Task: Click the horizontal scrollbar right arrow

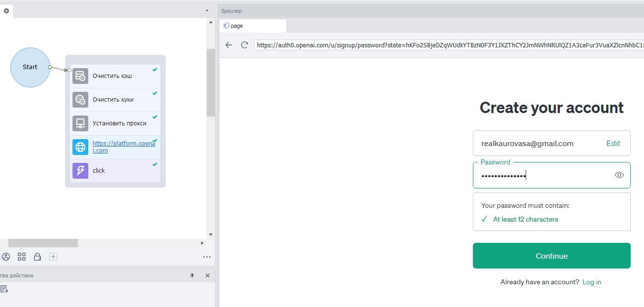Action: [x=202, y=243]
